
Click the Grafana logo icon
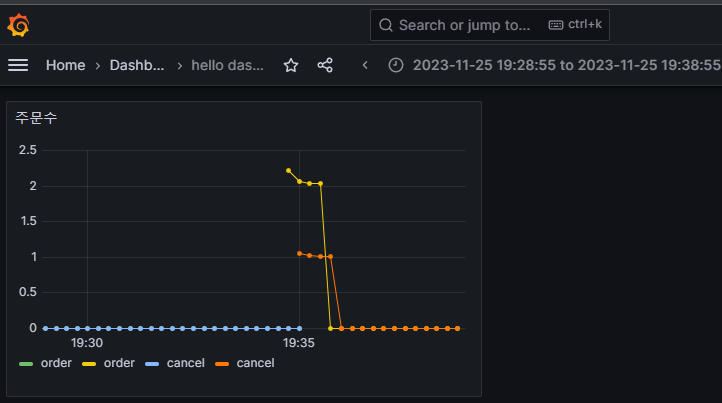[18, 25]
